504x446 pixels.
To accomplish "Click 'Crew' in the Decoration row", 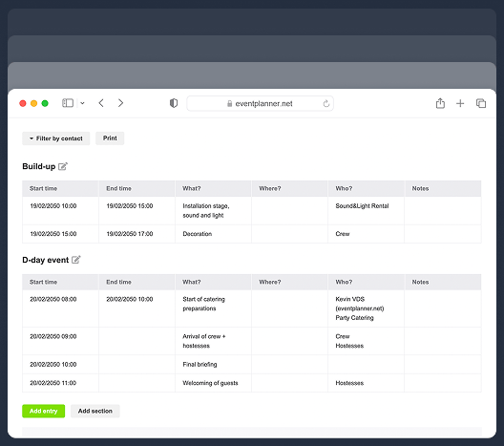I will coord(343,234).
